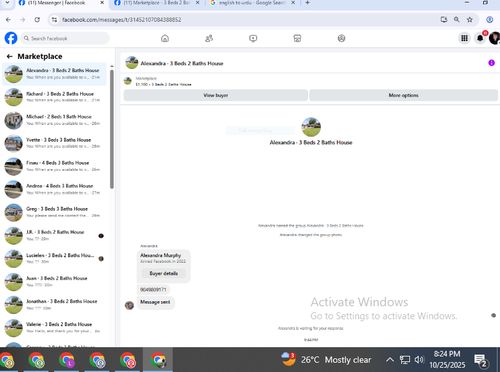Click the install app icon in address bar

pyautogui.click(x=444, y=20)
